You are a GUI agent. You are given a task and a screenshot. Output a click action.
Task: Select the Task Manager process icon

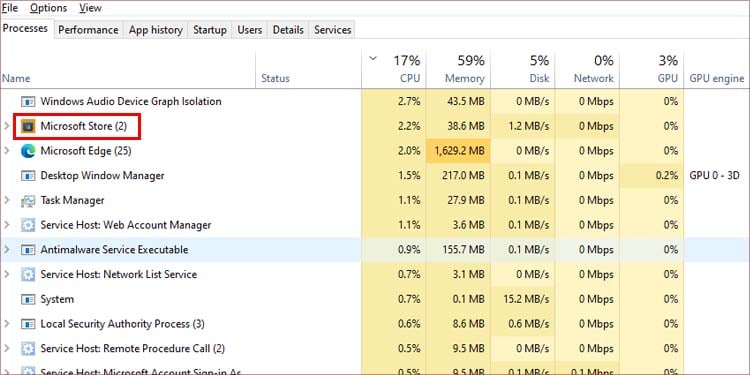tap(28, 200)
